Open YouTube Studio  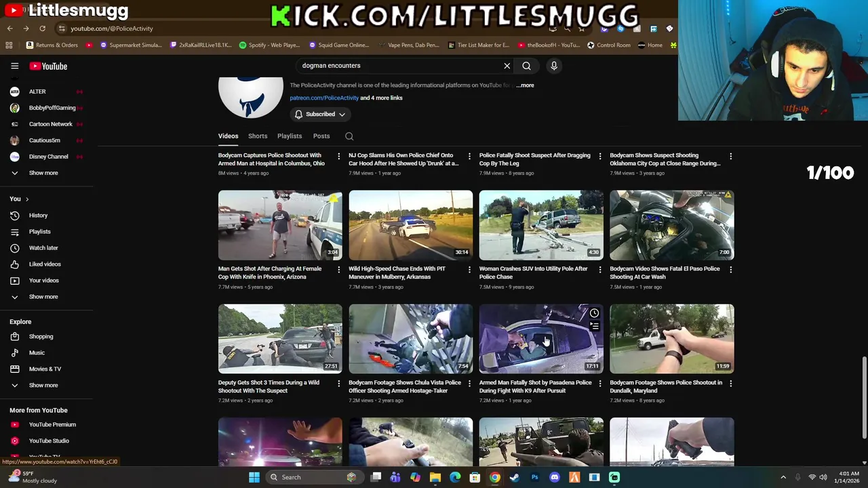click(49, 441)
